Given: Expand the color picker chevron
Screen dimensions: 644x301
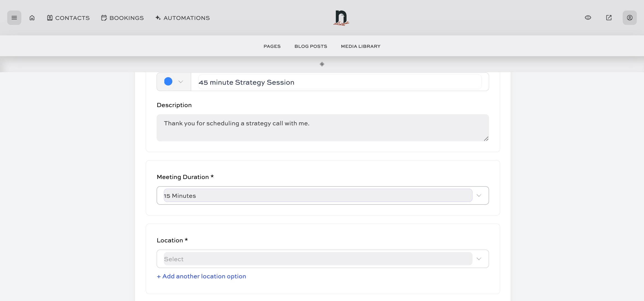Looking at the screenshot, I should click(181, 82).
